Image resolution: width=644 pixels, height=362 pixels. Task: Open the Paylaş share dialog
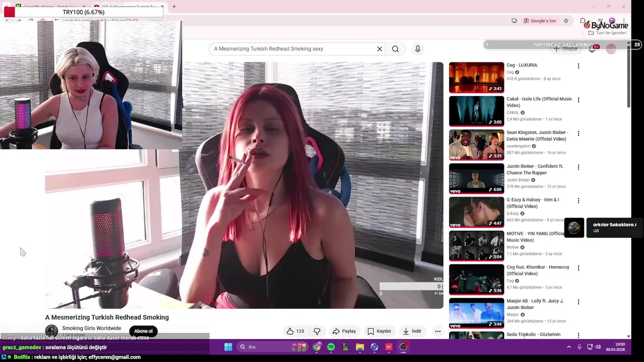[344, 331]
